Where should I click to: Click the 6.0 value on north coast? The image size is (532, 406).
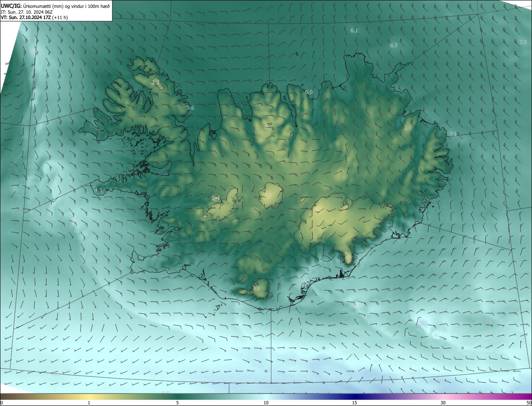[309, 92]
